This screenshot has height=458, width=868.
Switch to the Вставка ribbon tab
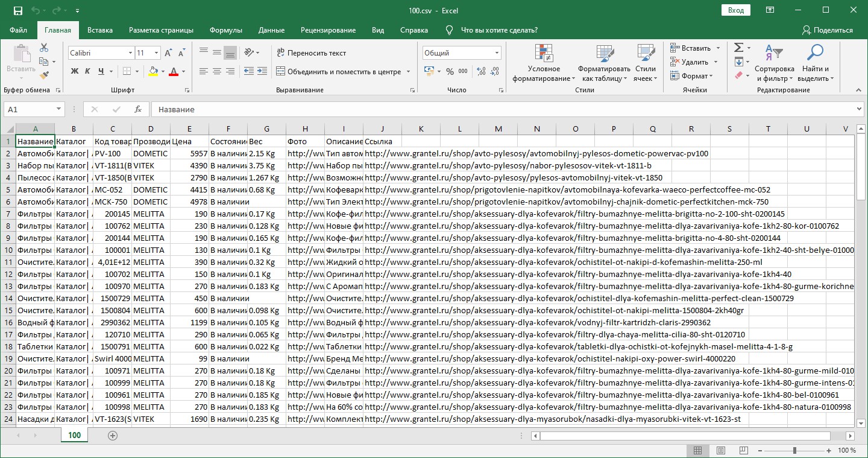[100, 30]
